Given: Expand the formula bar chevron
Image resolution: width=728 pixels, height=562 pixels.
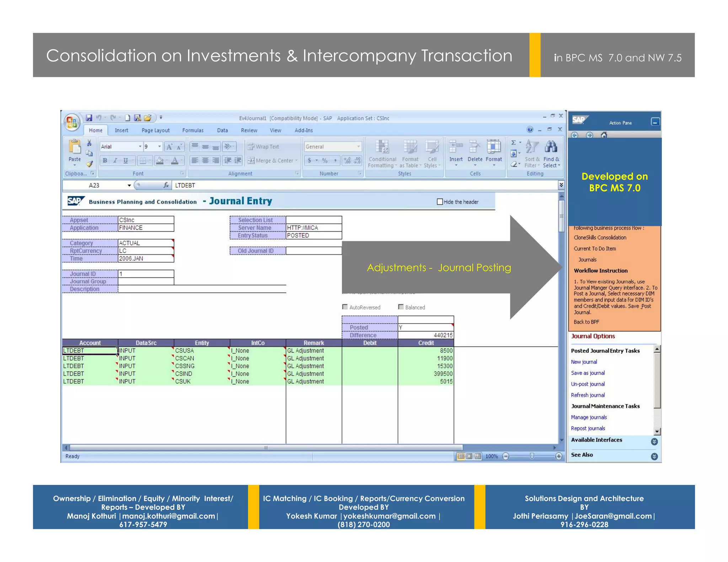Looking at the screenshot, I should click(x=561, y=185).
